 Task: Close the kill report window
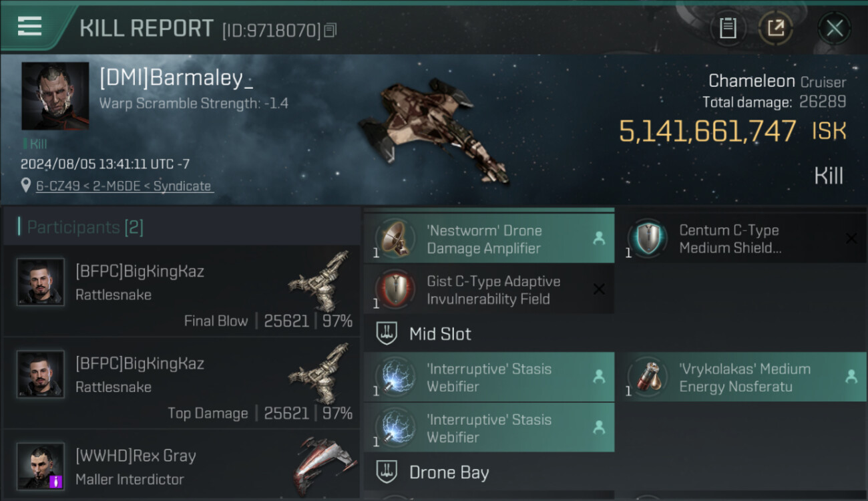(x=835, y=28)
